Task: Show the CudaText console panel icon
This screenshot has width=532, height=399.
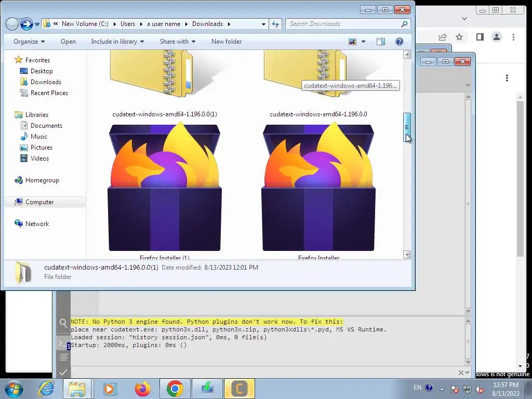Action: (x=63, y=343)
